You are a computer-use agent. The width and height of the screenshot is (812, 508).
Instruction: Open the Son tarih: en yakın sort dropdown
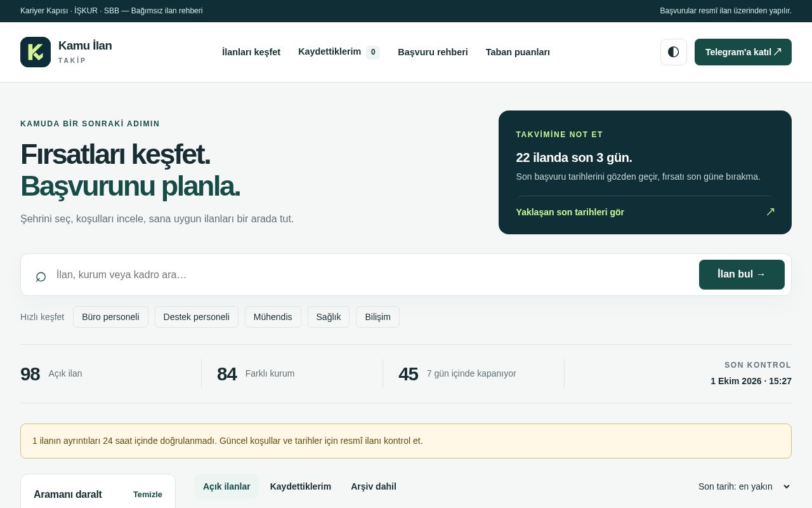[745, 486]
